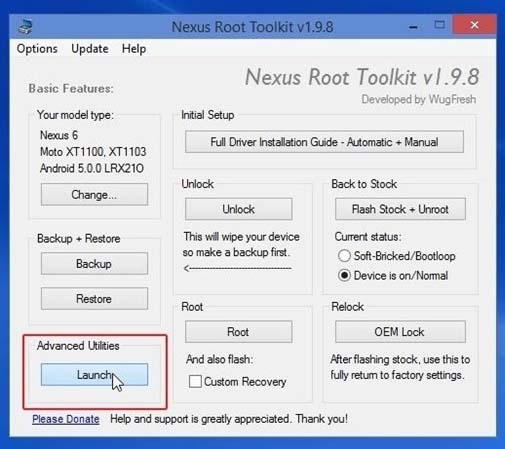The image size is (505, 449).
Task: Click the "Moto XT1100, XT1103" text
Action: click(93, 152)
